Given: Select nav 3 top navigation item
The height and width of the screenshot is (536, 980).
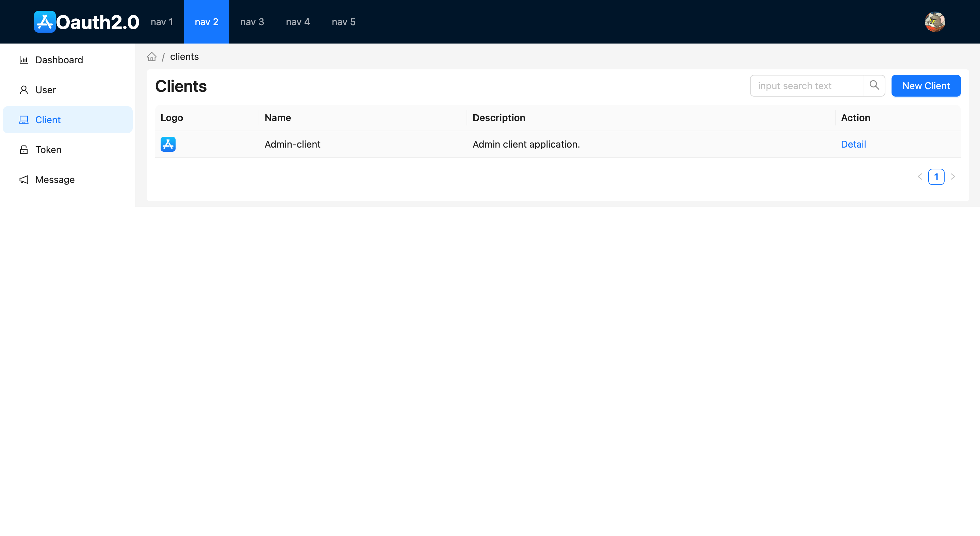Looking at the screenshot, I should point(252,22).
